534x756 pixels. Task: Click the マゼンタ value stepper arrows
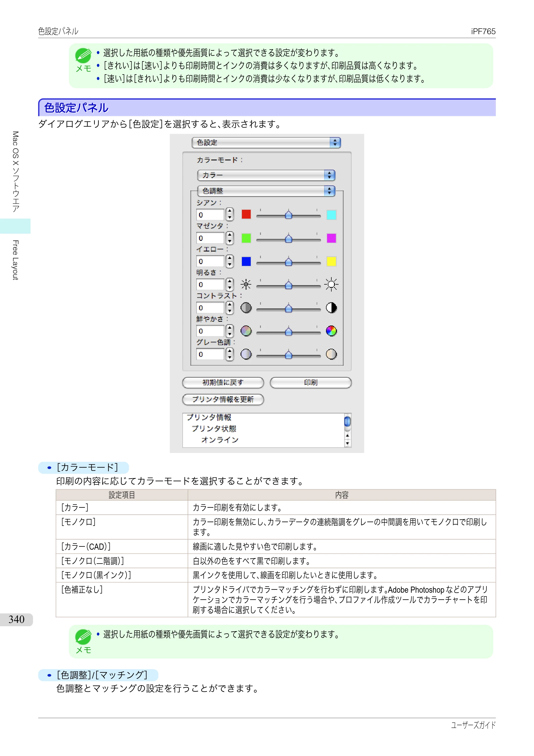pos(230,238)
